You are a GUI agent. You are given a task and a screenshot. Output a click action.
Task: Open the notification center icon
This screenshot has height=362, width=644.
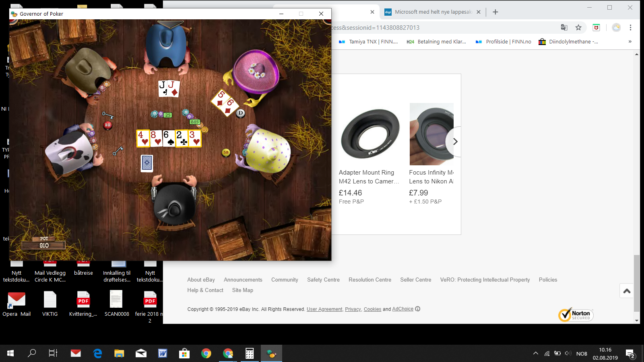point(630,354)
